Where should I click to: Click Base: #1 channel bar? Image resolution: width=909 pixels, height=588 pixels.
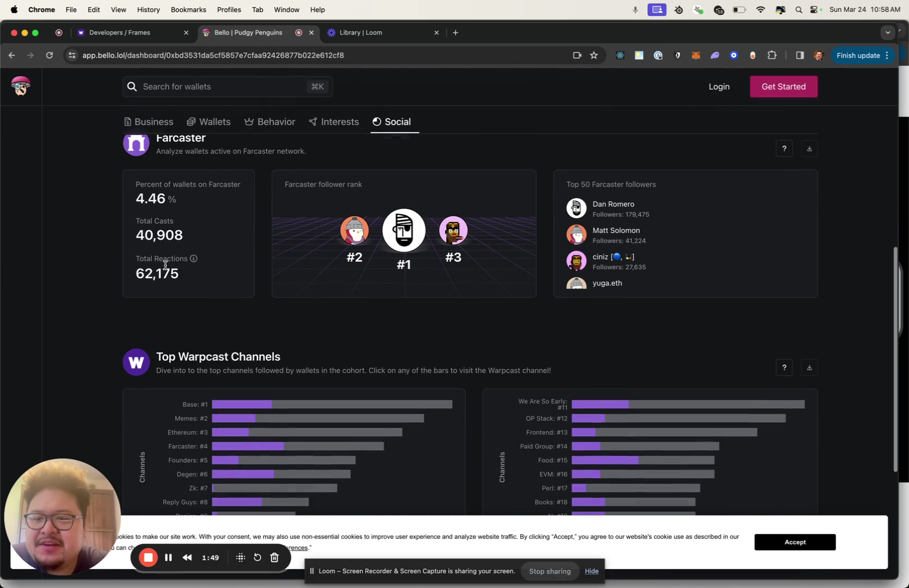click(332, 405)
